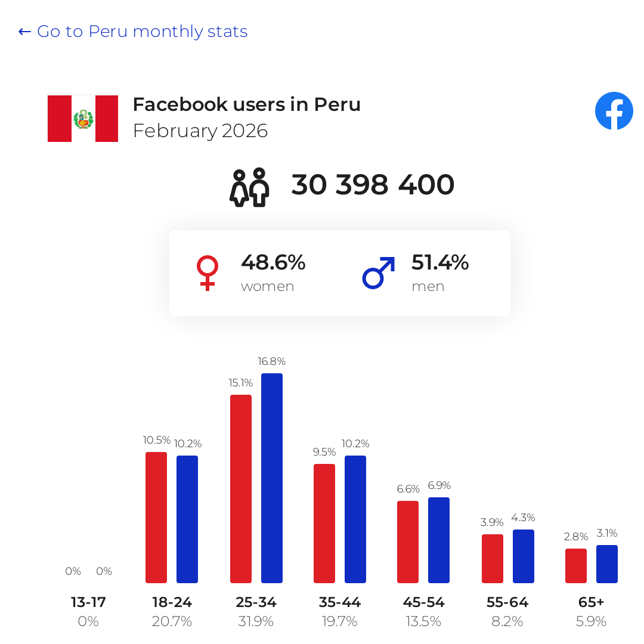Click the back arrow before Peru monthly stats
Viewport: 644px width, 644px height.
24,32
